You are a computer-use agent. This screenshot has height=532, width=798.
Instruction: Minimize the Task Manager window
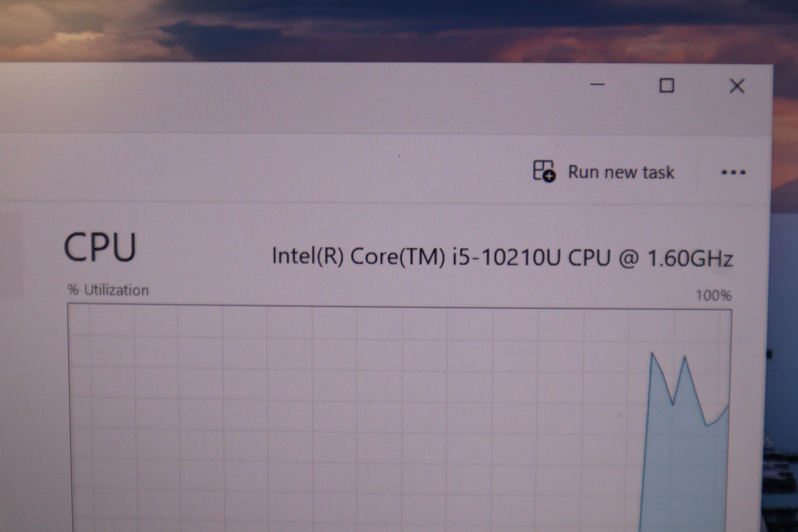pos(598,85)
